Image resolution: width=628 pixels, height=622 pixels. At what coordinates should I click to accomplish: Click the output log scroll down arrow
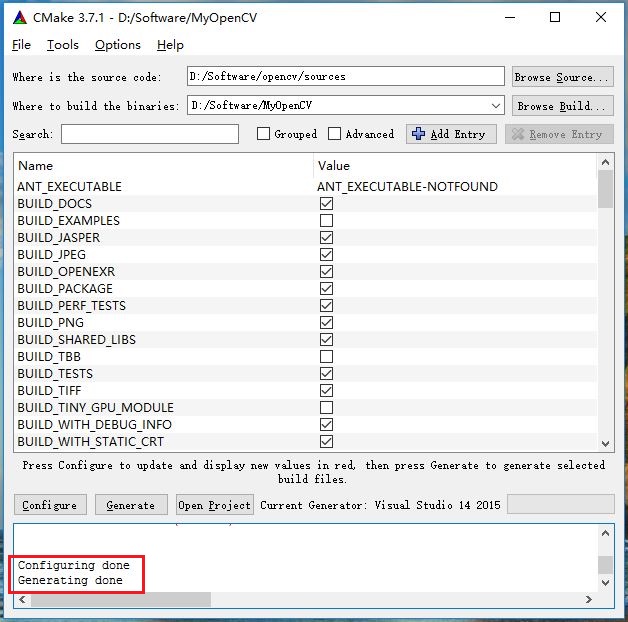[x=605, y=582]
